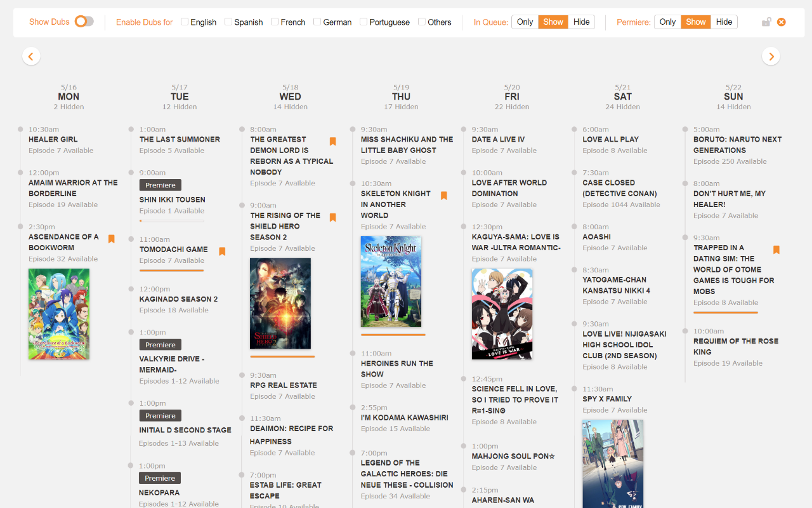The image size is (812, 508).
Task: Select Show for Premiere filter
Action: pyautogui.click(x=696, y=22)
